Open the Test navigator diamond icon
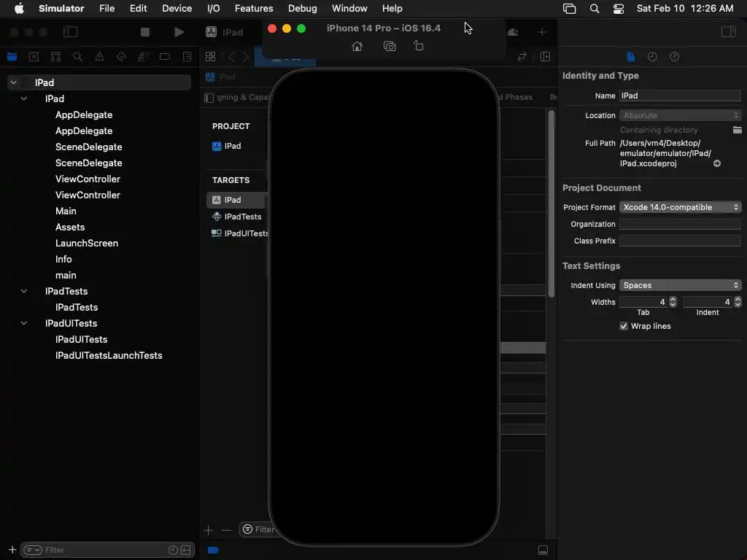The width and height of the screenshot is (747, 560). pos(122,57)
